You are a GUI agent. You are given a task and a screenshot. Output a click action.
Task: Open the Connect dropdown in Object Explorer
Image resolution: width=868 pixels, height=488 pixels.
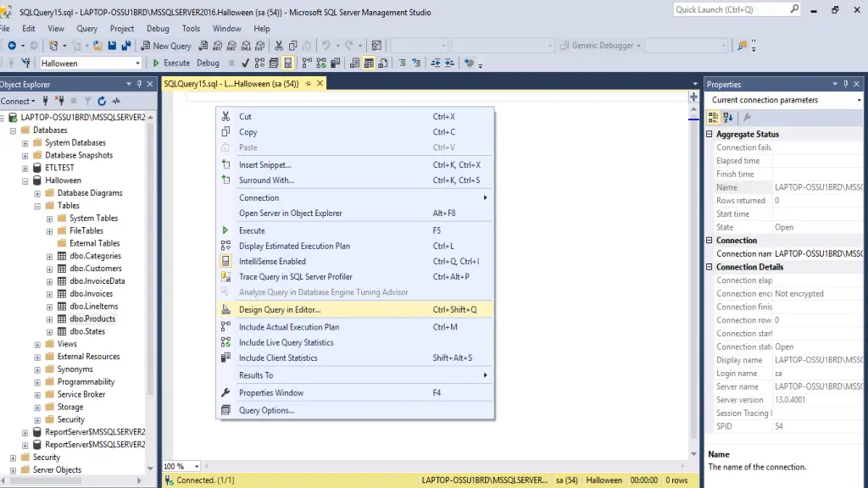pos(18,102)
